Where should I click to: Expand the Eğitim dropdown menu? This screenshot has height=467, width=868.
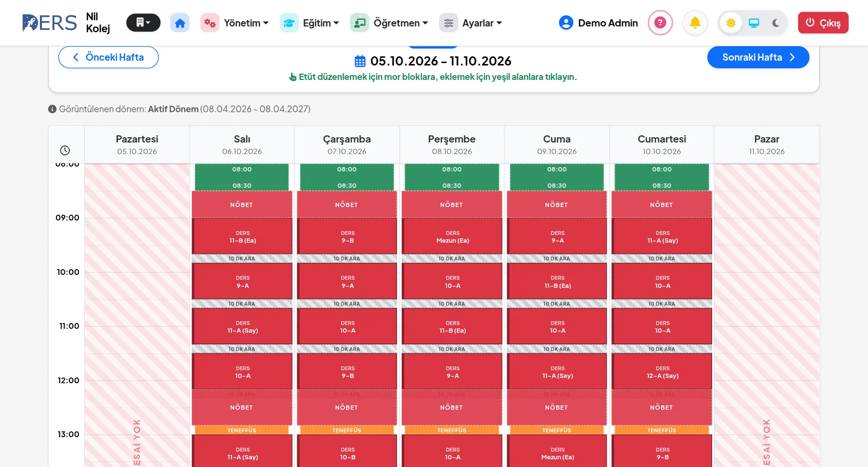[310, 23]
